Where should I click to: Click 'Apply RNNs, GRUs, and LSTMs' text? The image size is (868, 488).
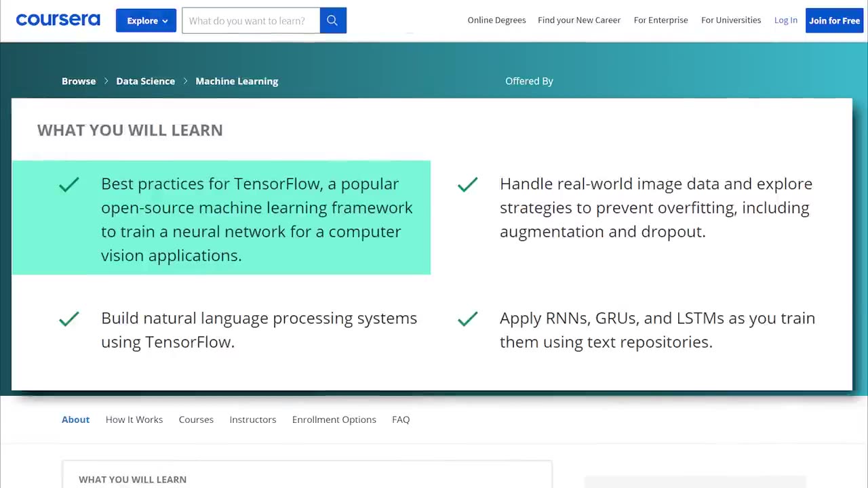click(657, 330)
